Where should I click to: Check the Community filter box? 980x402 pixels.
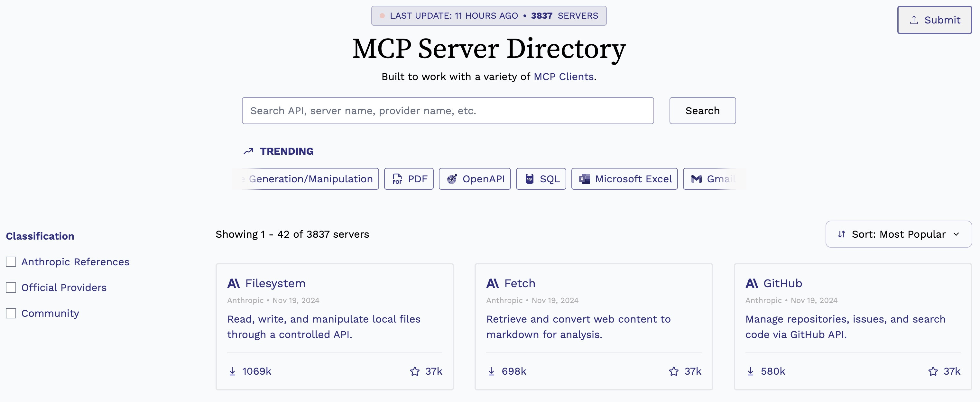coord(11,313)
